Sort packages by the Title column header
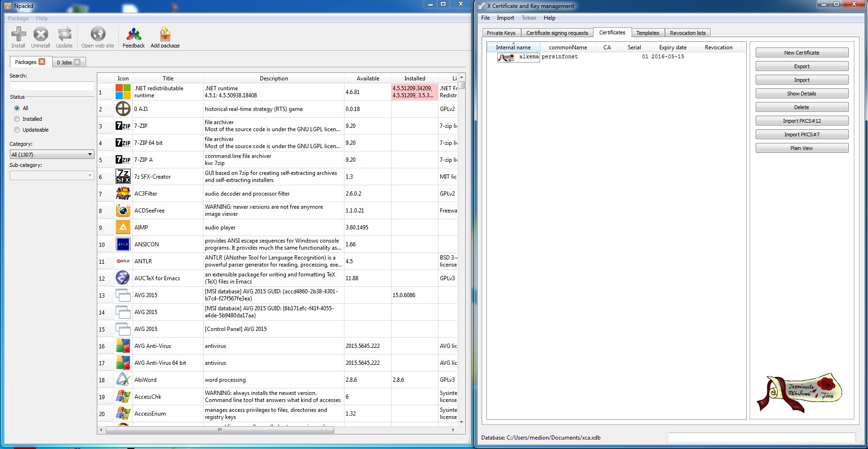 [x=168, y=78]
